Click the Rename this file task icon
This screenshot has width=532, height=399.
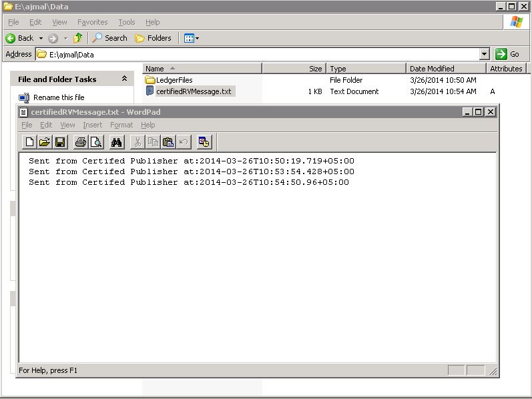[x=24, y=97]
